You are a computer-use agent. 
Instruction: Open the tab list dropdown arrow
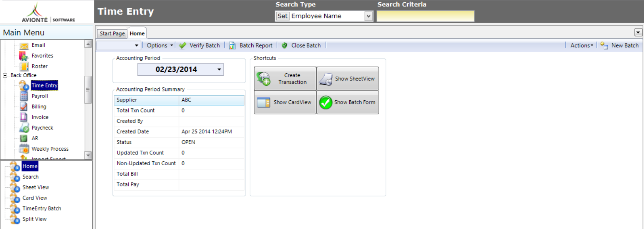click(x=638, y=32)
